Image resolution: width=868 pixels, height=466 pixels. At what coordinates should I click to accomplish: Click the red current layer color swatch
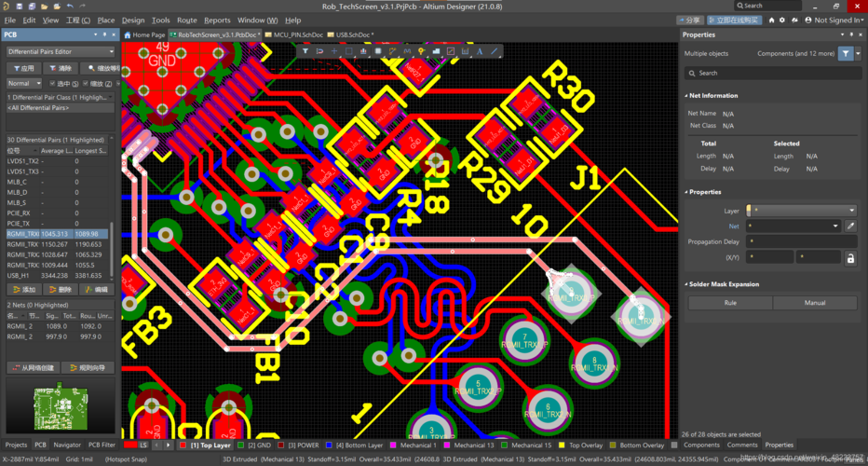[x=129, y=445]
